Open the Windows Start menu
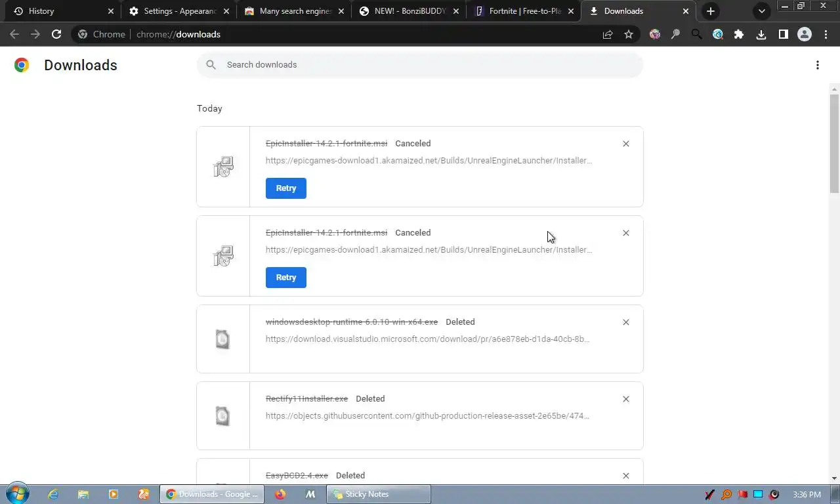 pyautogui.click(x=16, y=494)
